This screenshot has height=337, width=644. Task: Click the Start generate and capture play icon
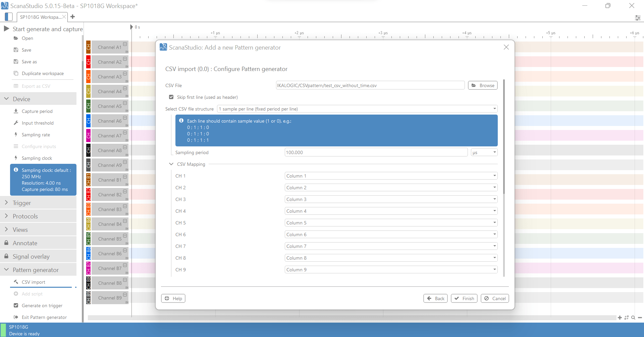[6, 29]
